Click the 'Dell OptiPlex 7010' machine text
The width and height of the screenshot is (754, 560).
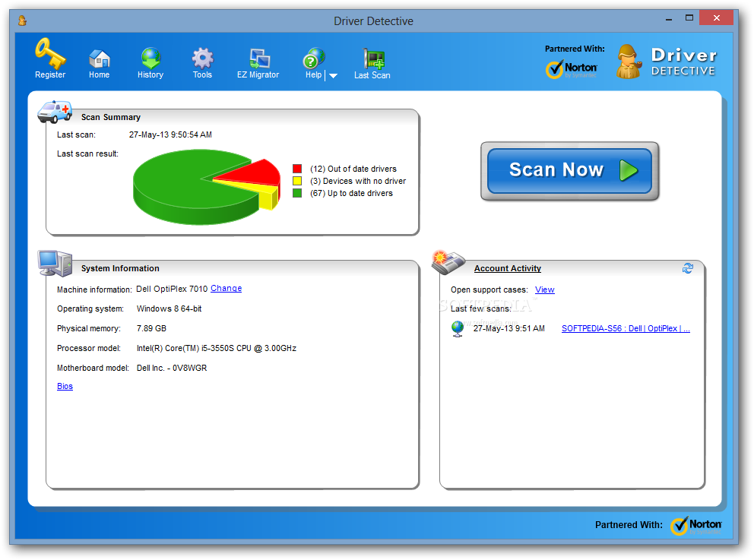pos(172,289)
